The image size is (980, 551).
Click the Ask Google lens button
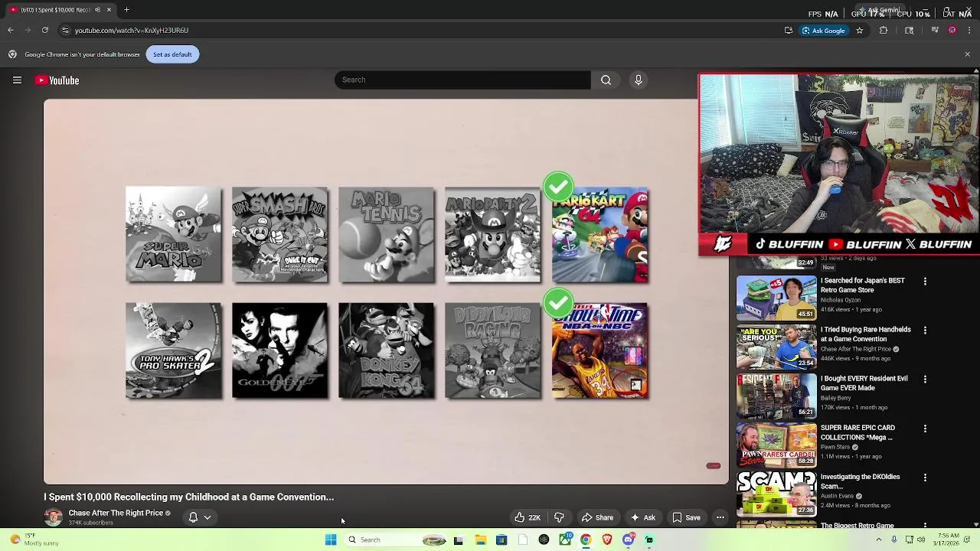(824, 31)
